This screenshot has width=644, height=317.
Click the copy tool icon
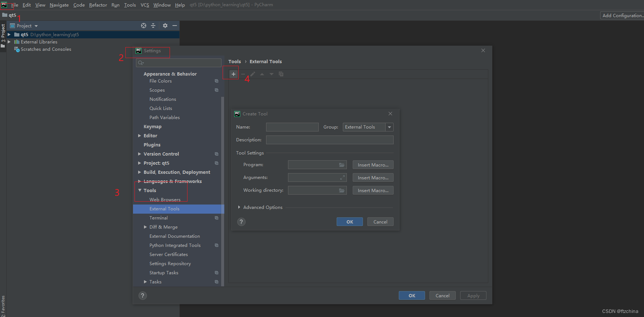(x=281, y=74)
